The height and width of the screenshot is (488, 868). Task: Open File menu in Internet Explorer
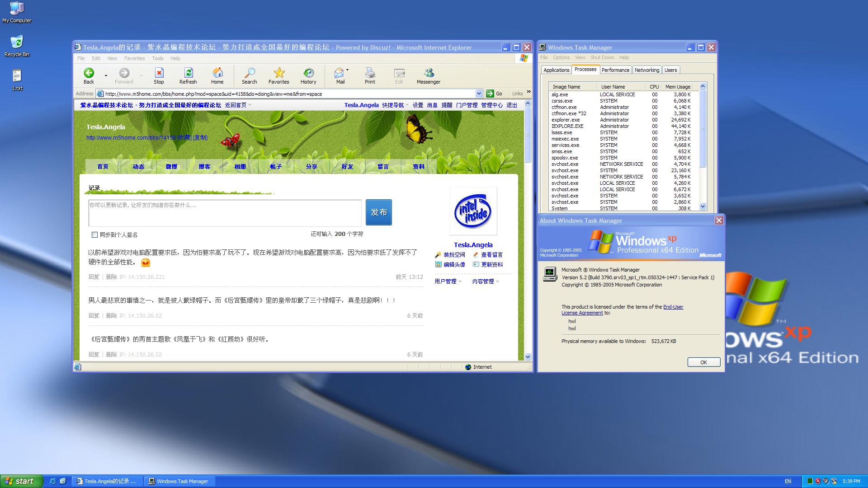pyautogui.click(x=81, y=58)
